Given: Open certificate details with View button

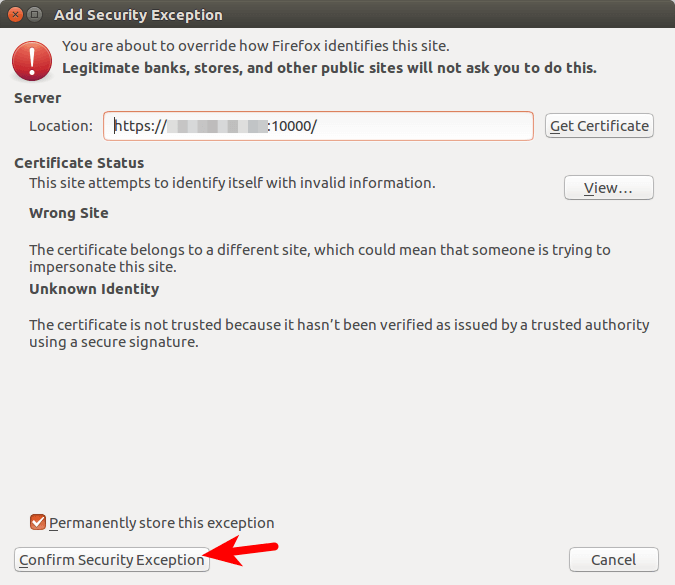Looking at the screenshot, I should pyautogui.click(x=608, y=188).
